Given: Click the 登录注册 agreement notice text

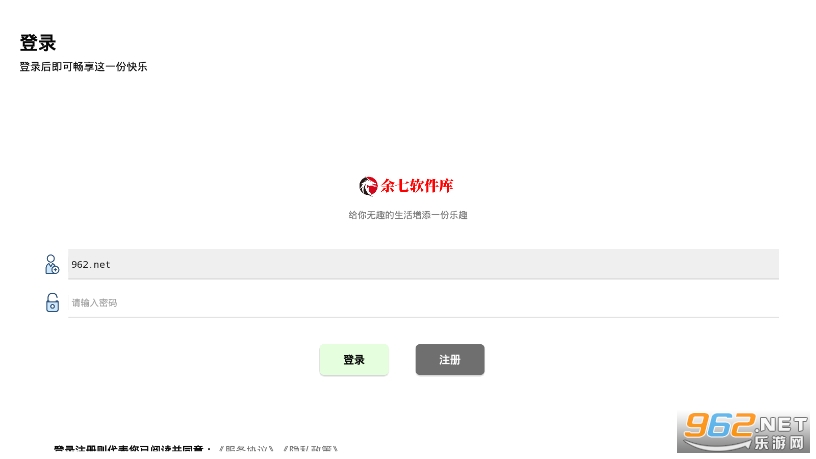Looking at the screenshot, I should tap(133, 449).
